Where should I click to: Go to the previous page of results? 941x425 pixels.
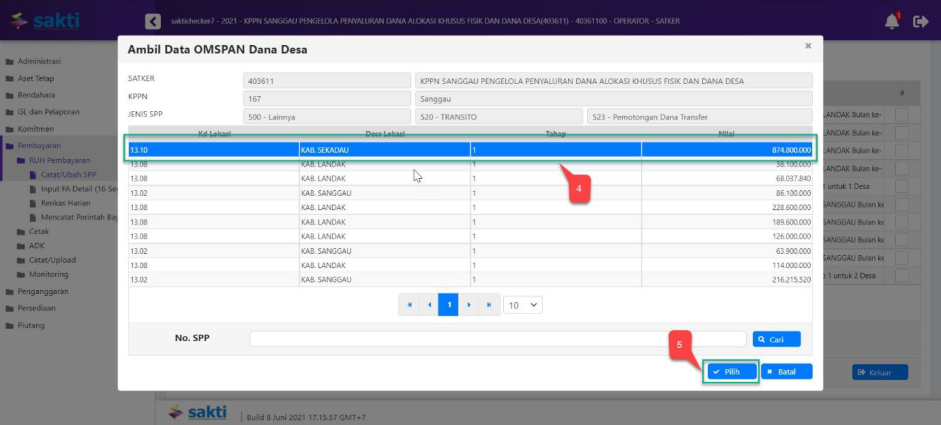tap(429, 304)
